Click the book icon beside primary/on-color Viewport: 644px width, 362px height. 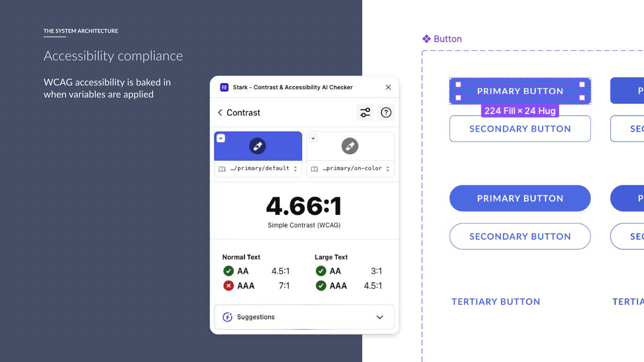314,169
